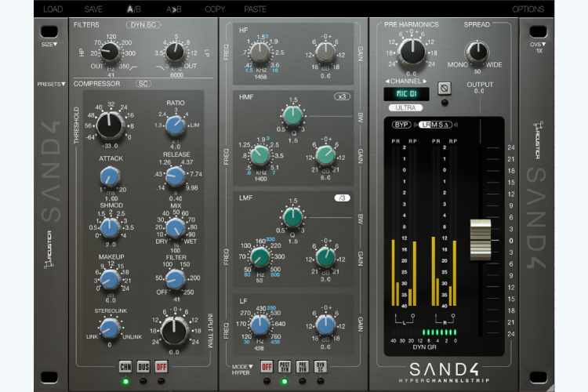Select the next channel arrow
This screenshot has height=392, width=588.
(x=425, y=81)
